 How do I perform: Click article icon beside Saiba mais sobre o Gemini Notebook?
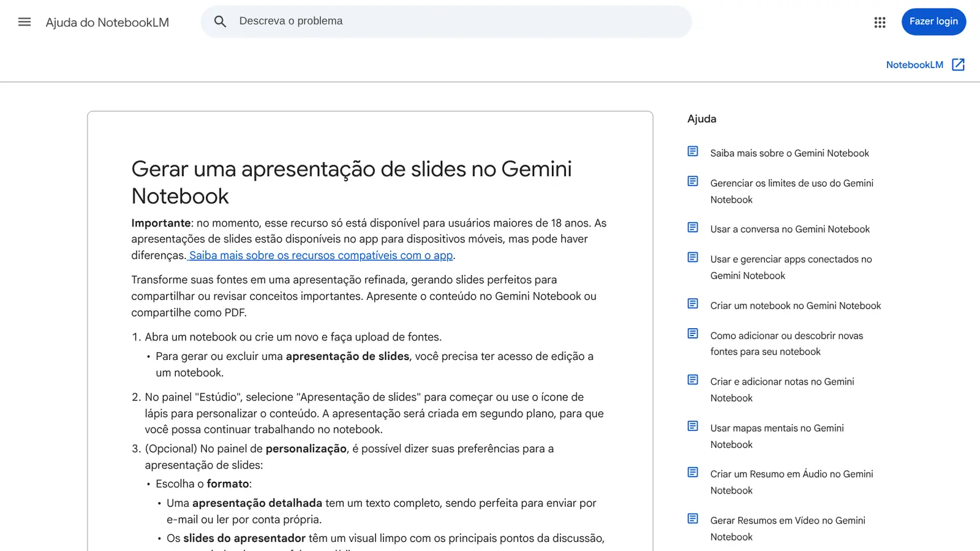click(x=693, y=151)
